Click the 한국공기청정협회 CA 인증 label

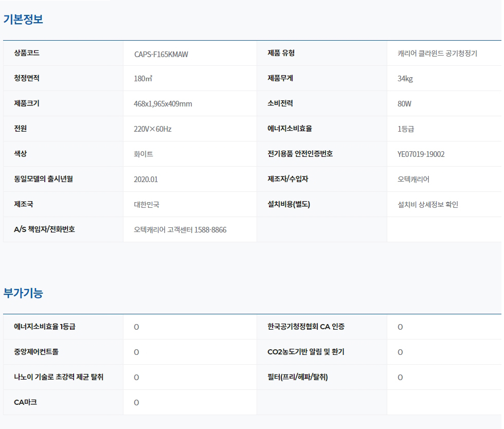(306, 327)
